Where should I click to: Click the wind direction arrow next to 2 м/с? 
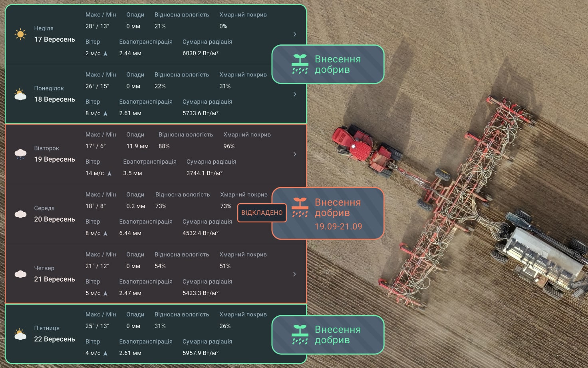[105, 54]
